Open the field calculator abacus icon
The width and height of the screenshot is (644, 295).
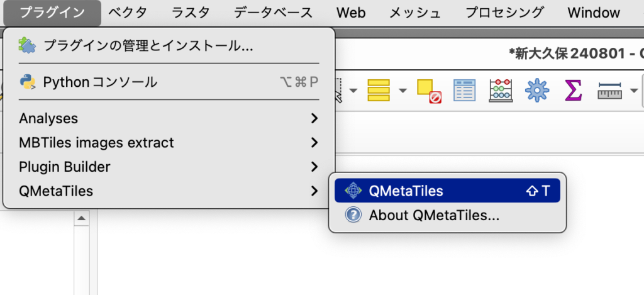coord(501,91)
